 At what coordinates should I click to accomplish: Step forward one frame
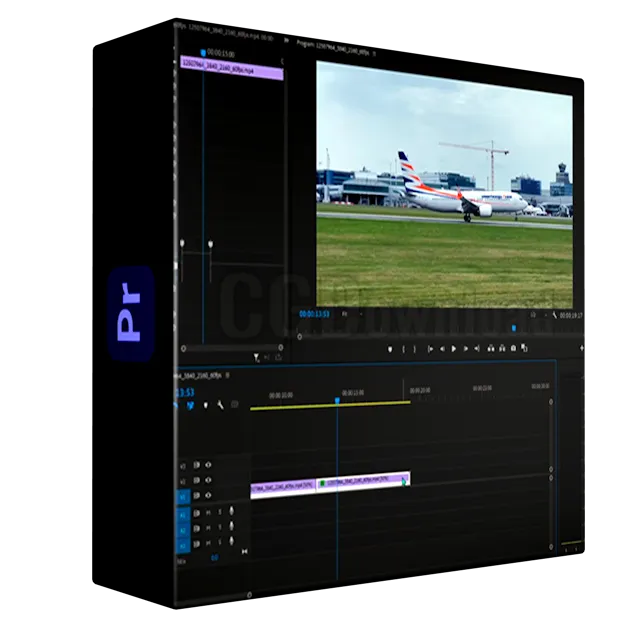466,349
